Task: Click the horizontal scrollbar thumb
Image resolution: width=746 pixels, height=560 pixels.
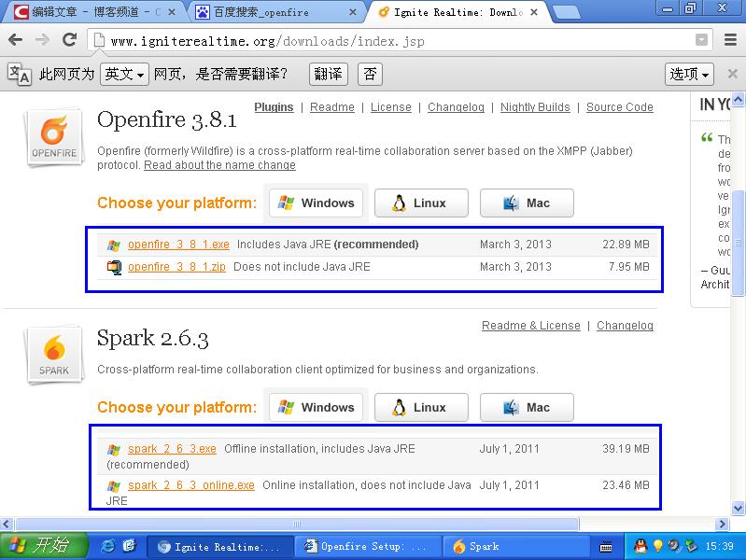Action: (x=297, y=525)
